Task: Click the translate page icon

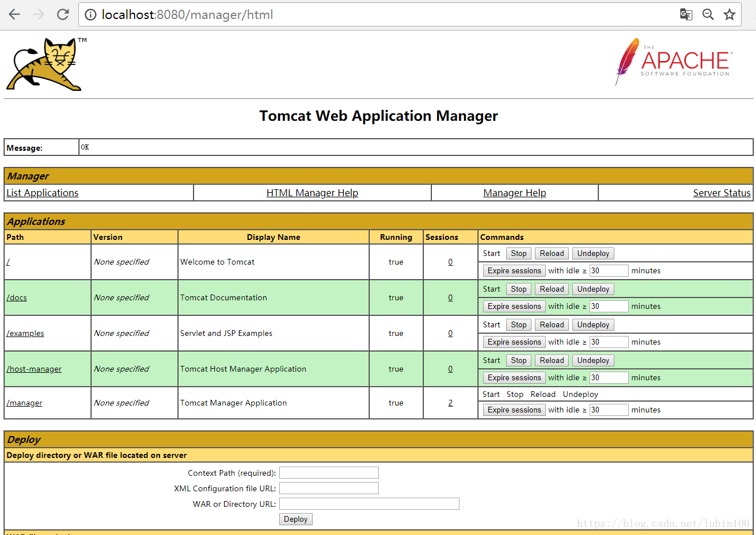Action: click(686, 14)
